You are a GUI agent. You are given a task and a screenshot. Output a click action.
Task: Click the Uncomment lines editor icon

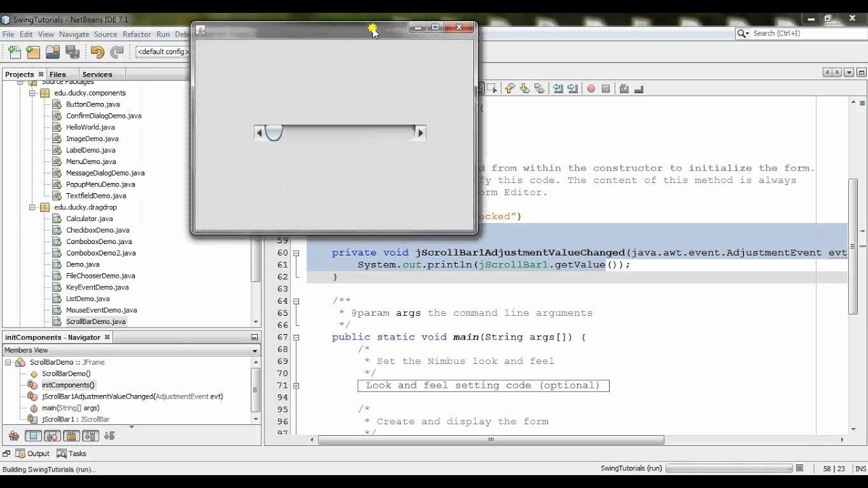(639, 88)
